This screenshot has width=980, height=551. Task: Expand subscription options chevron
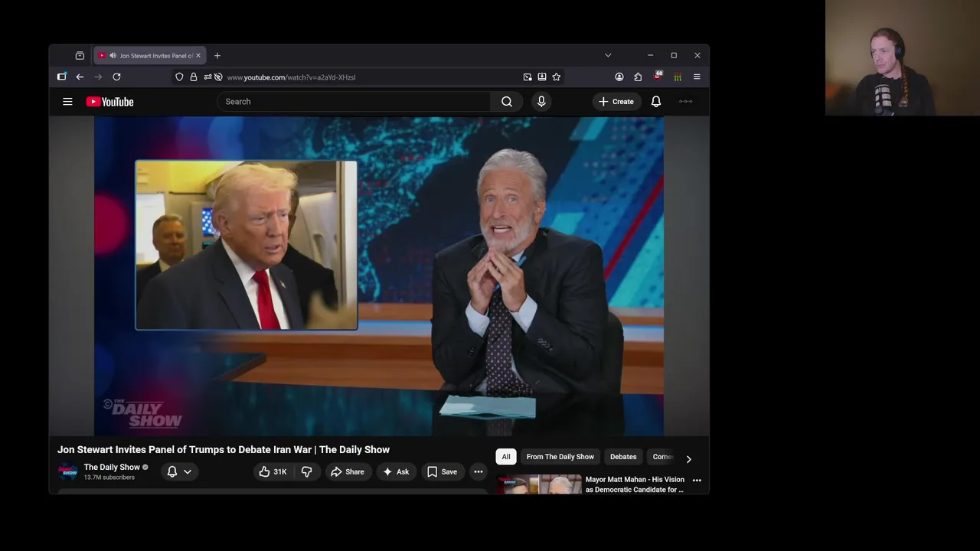[x=188, y=471]
